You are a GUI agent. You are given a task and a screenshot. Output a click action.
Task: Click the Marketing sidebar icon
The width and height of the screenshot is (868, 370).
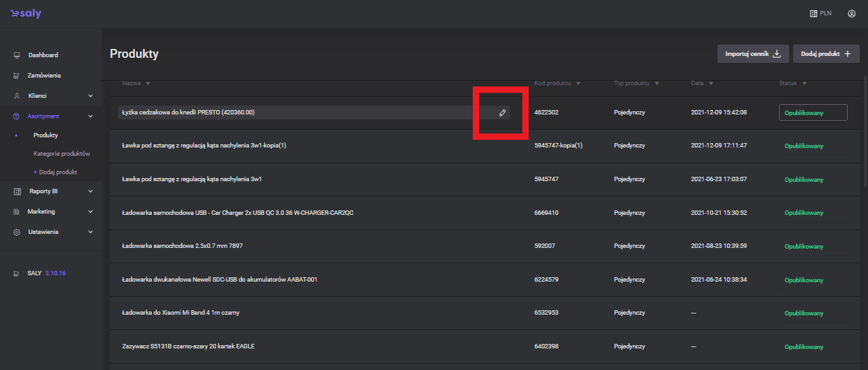[x=17, y=212]
